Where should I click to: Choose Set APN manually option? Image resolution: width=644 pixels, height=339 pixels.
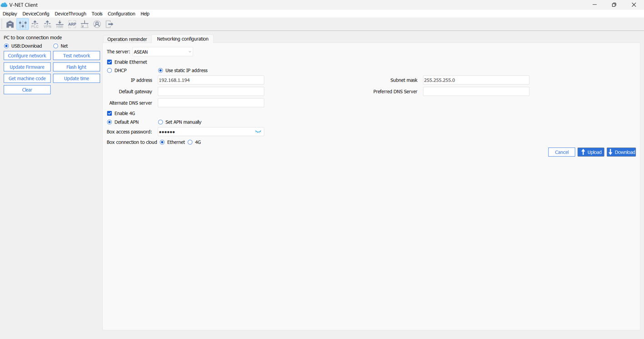(x=160, y=122)
